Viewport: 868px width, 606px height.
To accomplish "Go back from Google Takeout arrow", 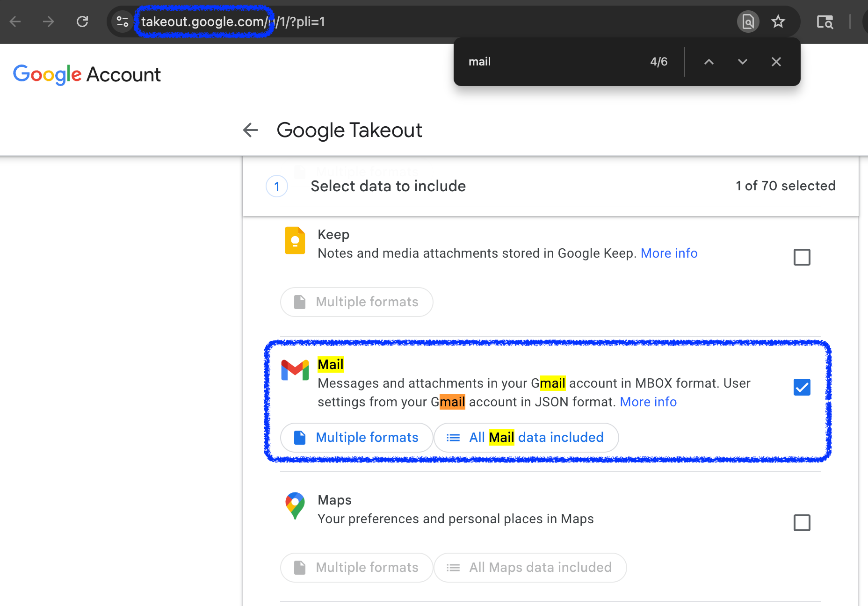I will coord(251,130).
